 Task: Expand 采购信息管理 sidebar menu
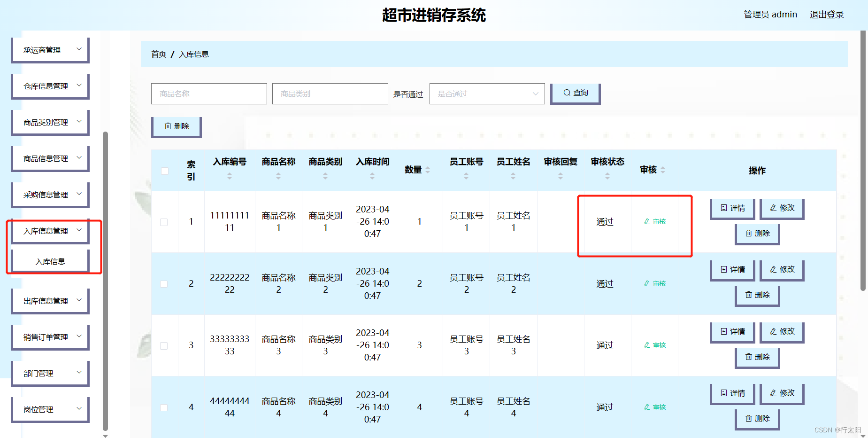pyautogui.click(x=50, y=195)
